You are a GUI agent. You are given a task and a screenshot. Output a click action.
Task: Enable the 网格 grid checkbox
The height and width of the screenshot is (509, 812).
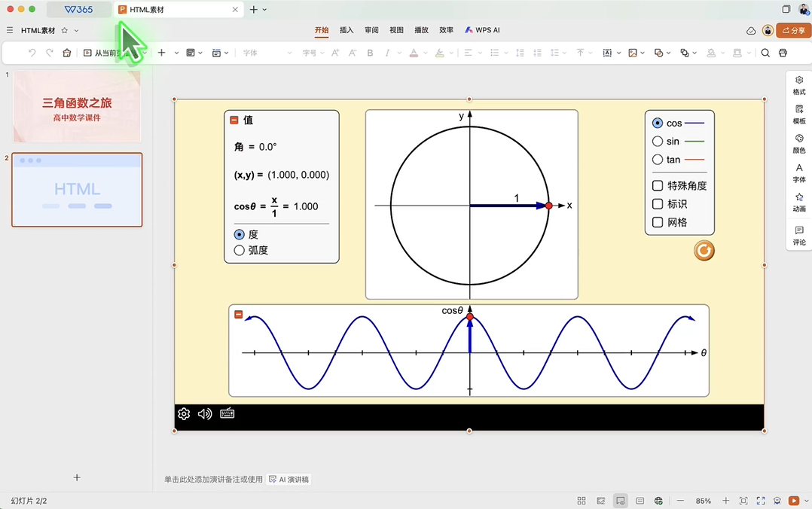(x=658, y=222)
